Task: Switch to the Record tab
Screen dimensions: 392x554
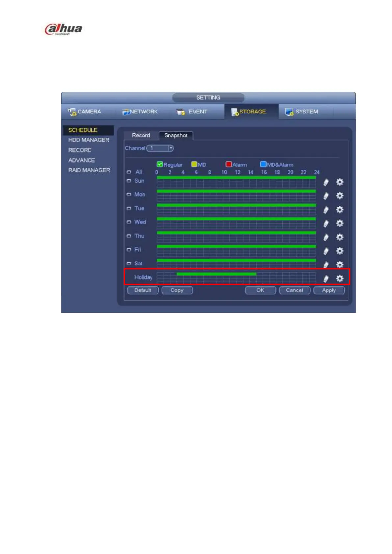Action: click(141, 135)
